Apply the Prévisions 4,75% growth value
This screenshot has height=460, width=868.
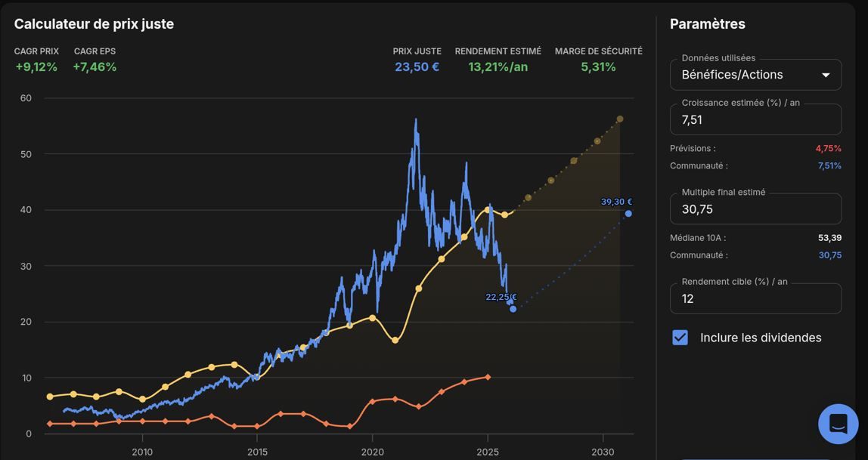[828, 148]
